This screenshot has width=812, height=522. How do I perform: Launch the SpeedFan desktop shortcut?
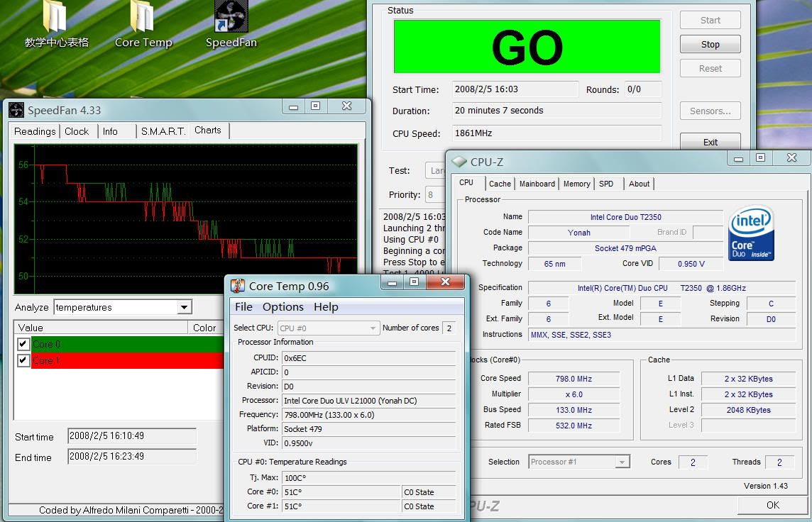[x=231, y=25]
